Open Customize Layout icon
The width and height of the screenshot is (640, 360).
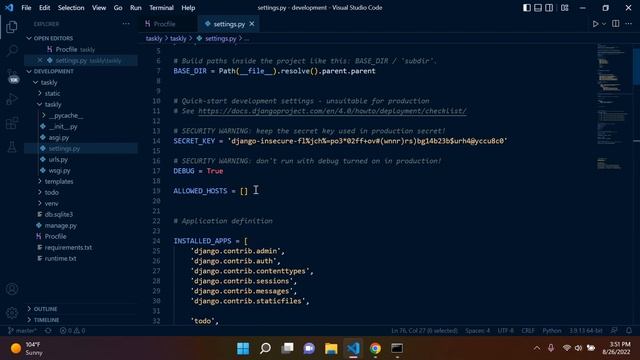(564, 8)
